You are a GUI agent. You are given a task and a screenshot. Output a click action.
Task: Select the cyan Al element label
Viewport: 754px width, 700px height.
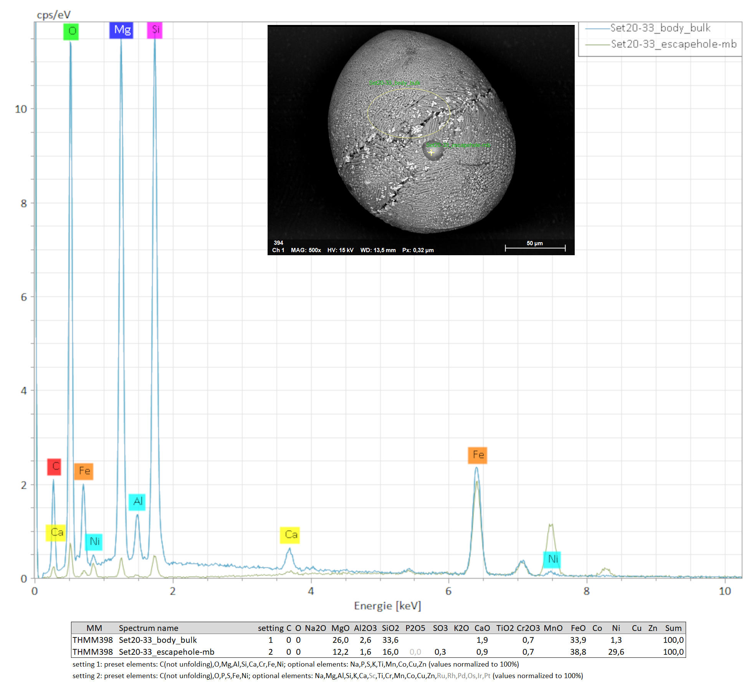point(137,502)
